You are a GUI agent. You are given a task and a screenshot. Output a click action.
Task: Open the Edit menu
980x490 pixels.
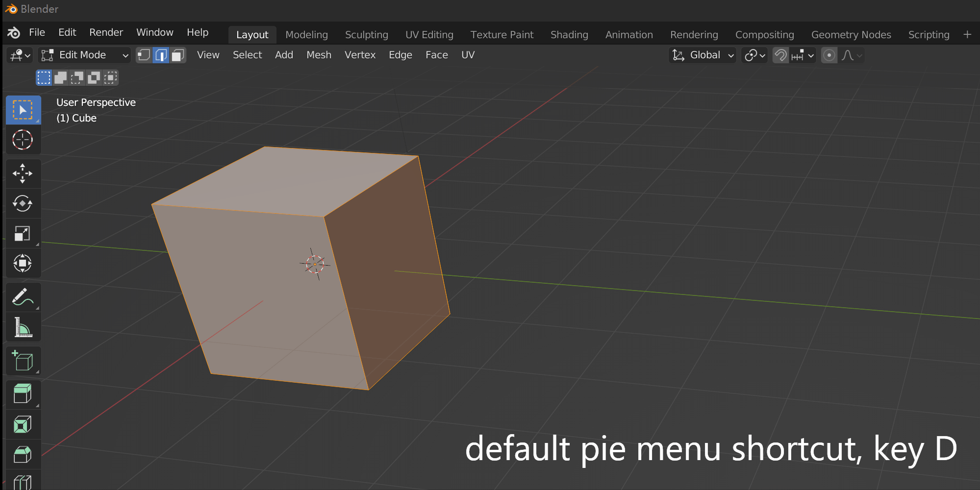pyautogui.click(x=67, y=32)
